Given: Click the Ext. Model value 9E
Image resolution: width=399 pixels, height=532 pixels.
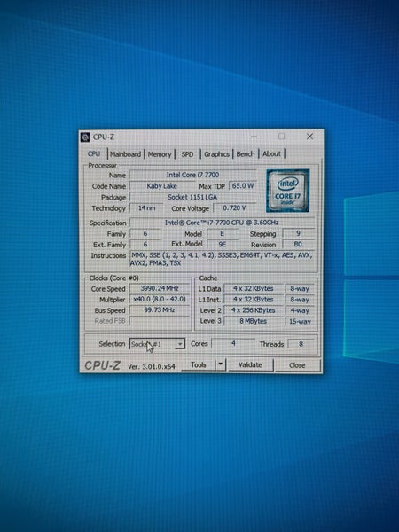Looking at the screenshot, I should point(223,245).
